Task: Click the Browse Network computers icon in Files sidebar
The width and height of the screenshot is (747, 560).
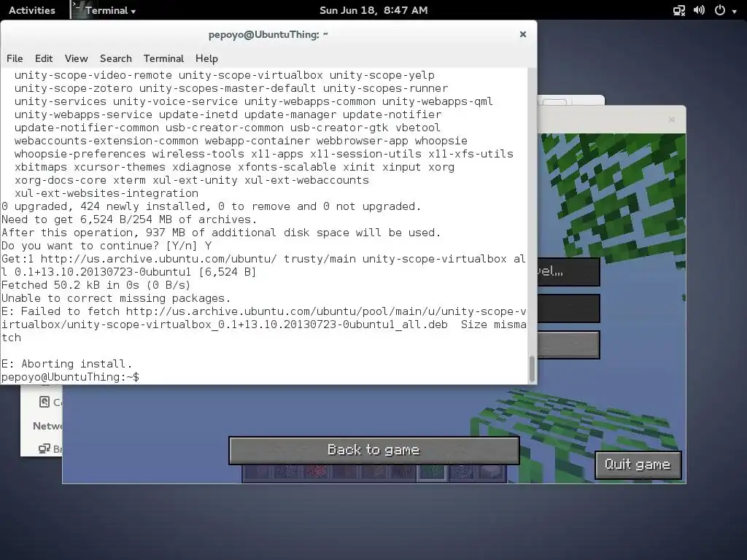Action: (x=44, y=448)
